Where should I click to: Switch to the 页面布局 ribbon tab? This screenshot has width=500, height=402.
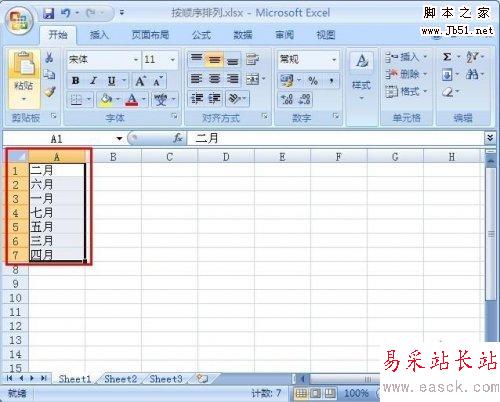point(150,35)
